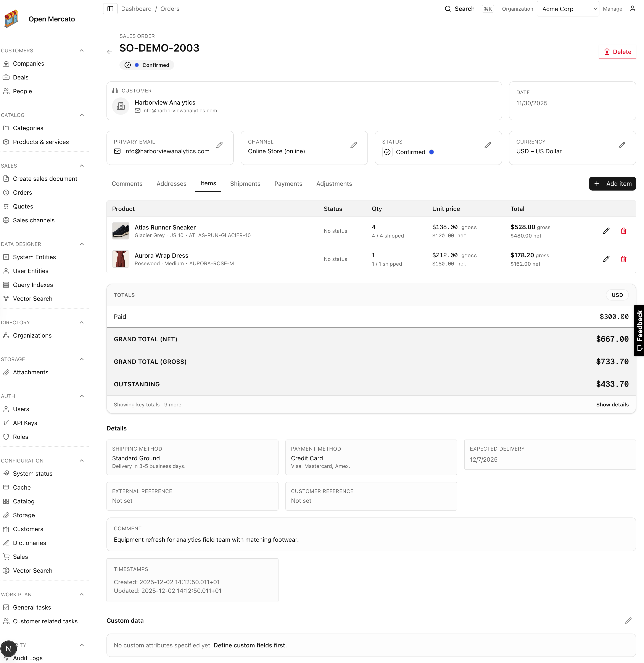The image size is (644, 663).
Task: Edit the order Status using its pencil icon
Action: 488,145
